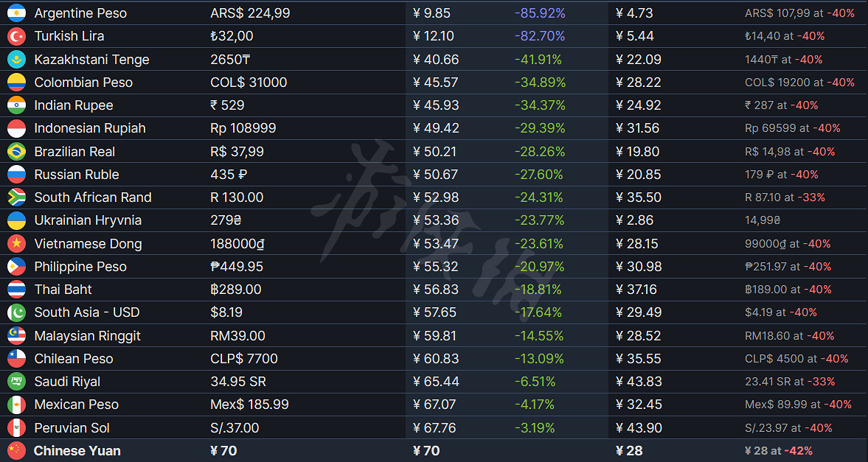Screen dimensions: 868x462
Task: Click the Indonesian Rupiah -40% discount record
Action: tap(793, 128)
